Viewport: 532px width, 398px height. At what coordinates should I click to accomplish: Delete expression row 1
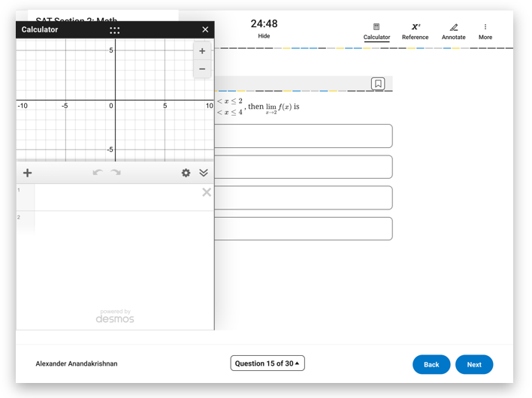pyautogui.click(x=207, y=192)
